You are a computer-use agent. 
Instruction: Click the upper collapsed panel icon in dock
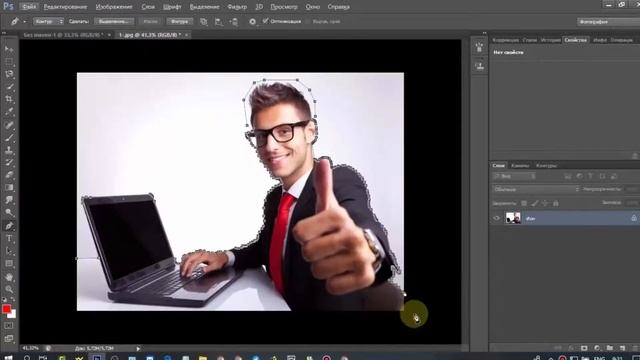pyautogui.click(x=480, y=48)
